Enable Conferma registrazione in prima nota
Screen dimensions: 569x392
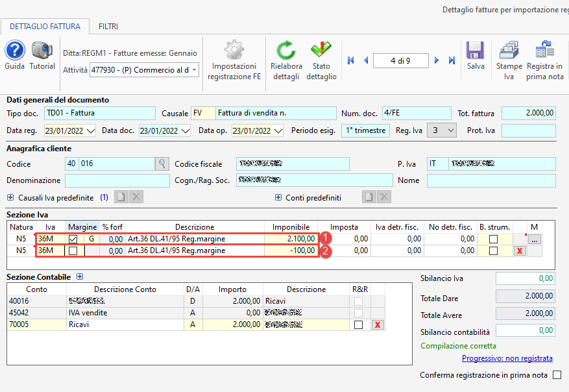coord(557,375)
